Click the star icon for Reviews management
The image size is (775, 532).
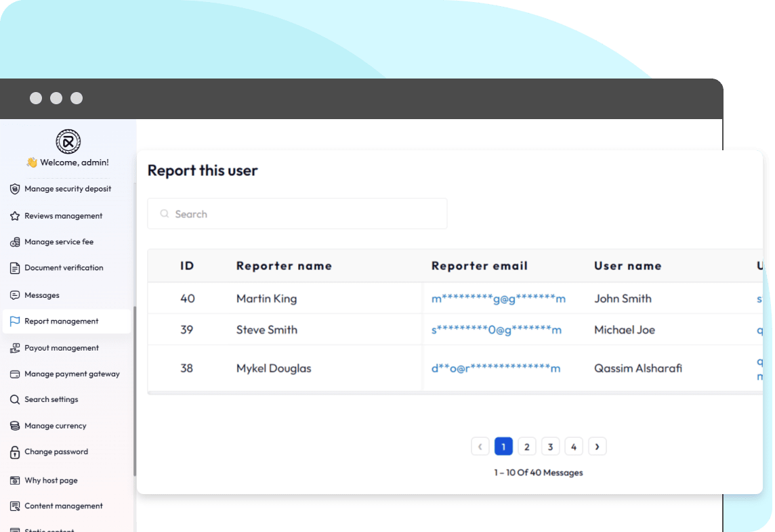point(15,216)
